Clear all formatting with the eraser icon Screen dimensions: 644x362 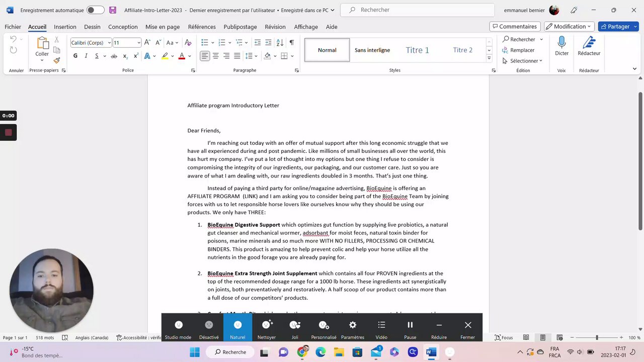pyautogui.click(x=188, y=43)
